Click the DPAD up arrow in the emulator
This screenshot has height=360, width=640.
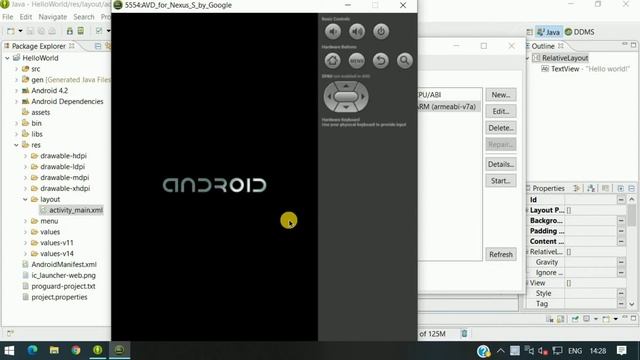click(346, 86)
